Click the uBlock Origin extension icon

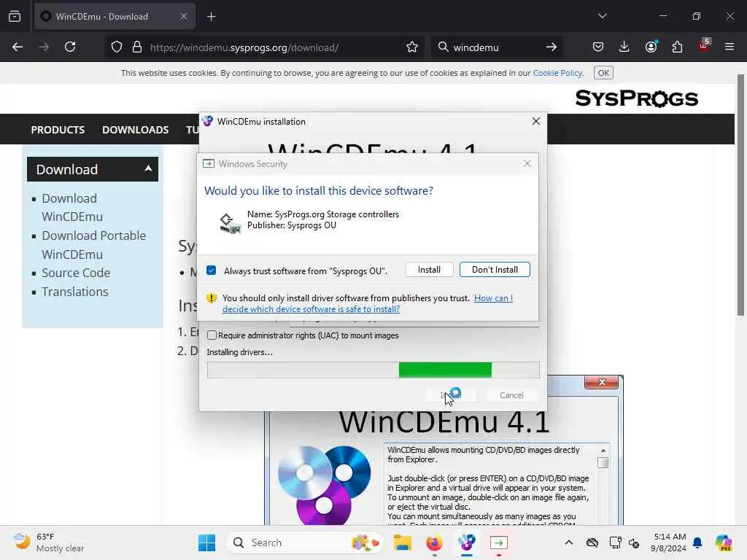pyautogui.click(x=704, y=46)
